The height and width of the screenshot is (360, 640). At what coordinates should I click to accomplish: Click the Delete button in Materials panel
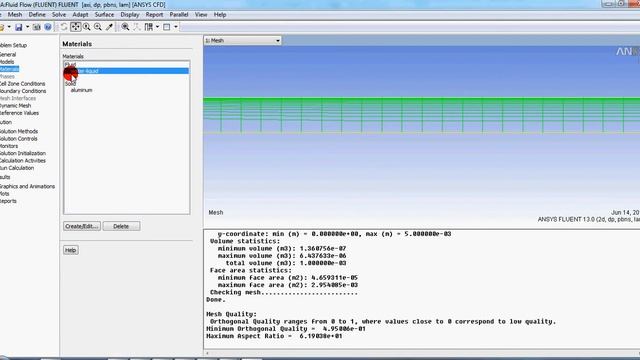pyautogui.click(x=121, y=226)
